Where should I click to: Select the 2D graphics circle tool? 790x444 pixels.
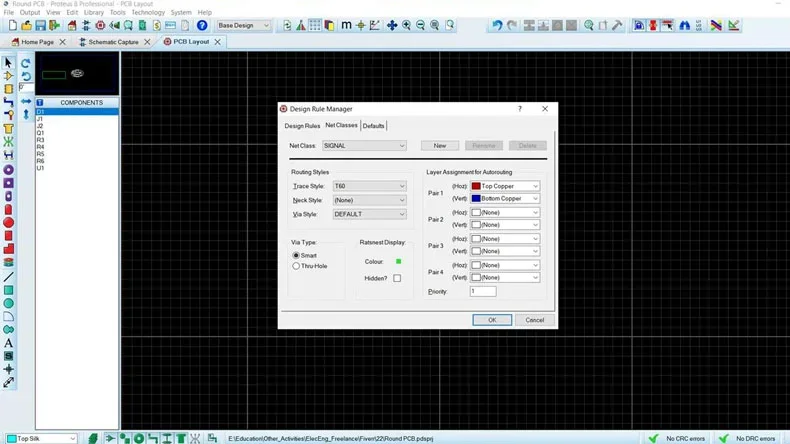tap(8, 303)
